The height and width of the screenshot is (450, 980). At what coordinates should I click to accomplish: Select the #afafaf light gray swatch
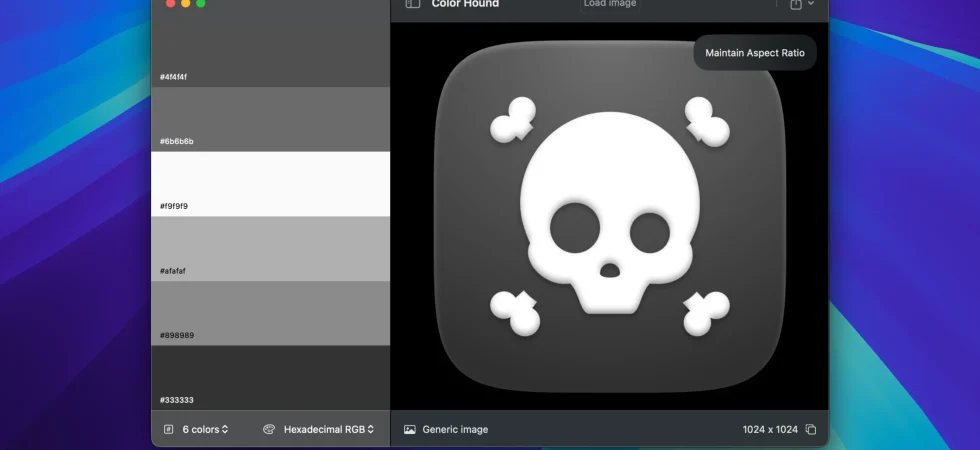(x=271, y=249)
